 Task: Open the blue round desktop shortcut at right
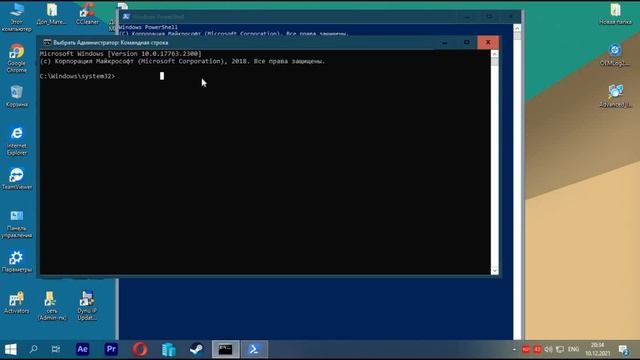[x=615, y=55]
